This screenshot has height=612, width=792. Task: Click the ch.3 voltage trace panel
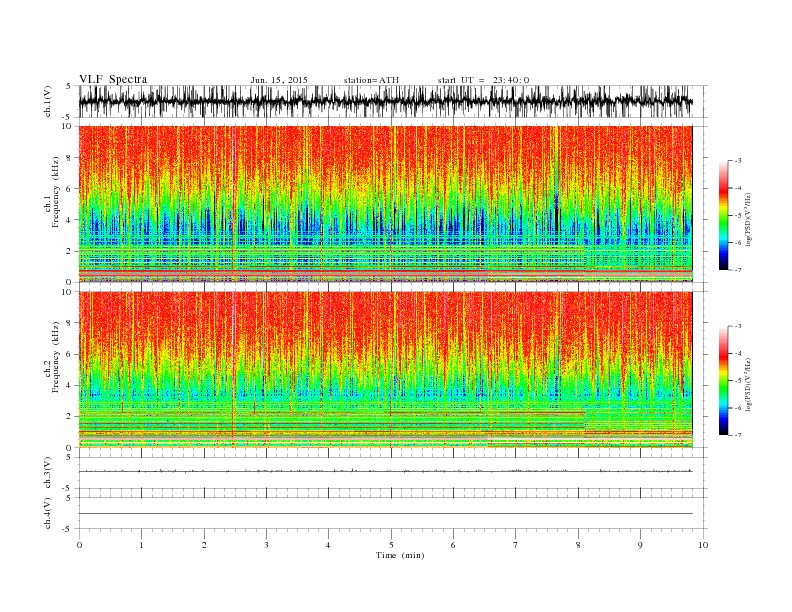click(x=393, y=473)
